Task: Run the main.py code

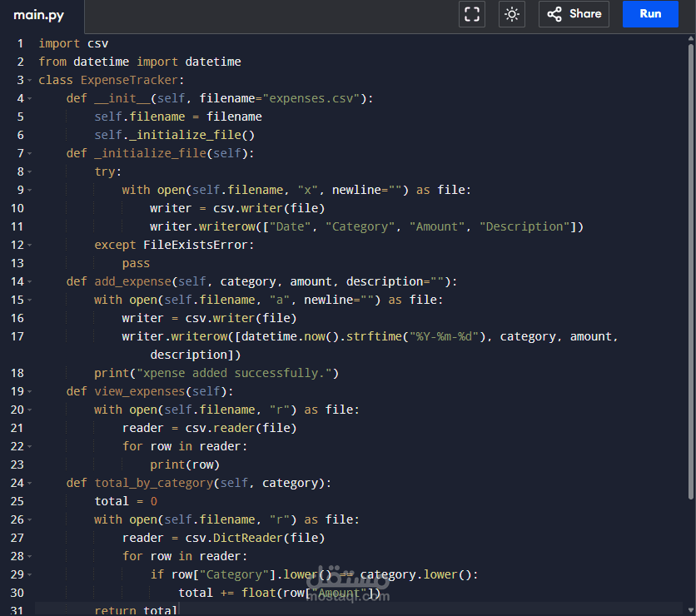Action: point(650,14)
